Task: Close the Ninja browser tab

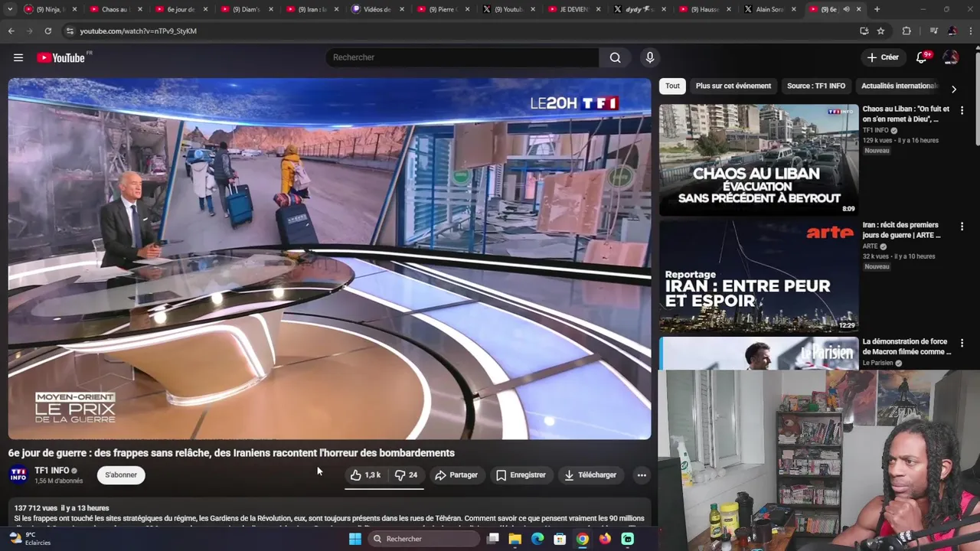Action: coord(73,9)
